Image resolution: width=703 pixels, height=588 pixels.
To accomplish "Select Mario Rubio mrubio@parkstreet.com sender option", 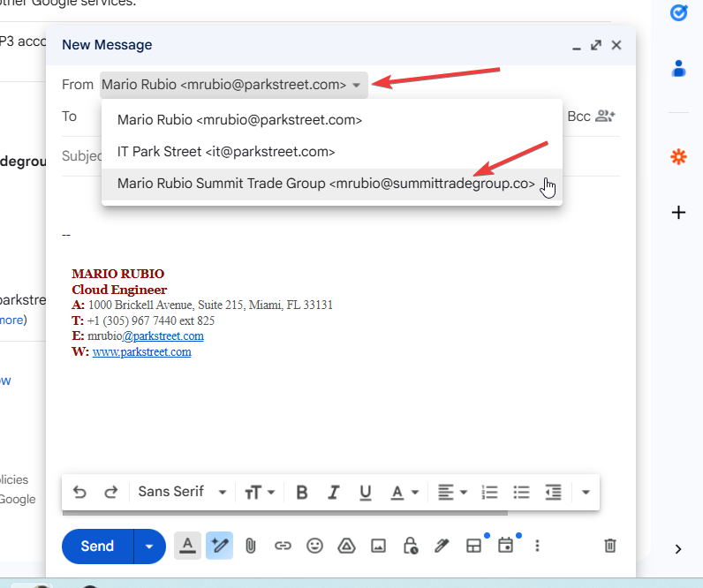I will pyautogui.click(x=332, y=120).
